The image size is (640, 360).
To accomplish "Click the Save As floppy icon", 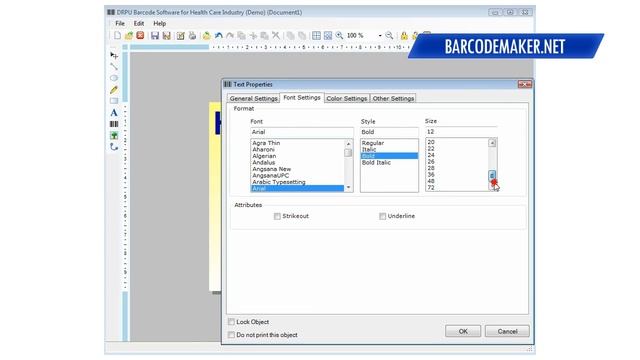I will (x=167, y=36).
